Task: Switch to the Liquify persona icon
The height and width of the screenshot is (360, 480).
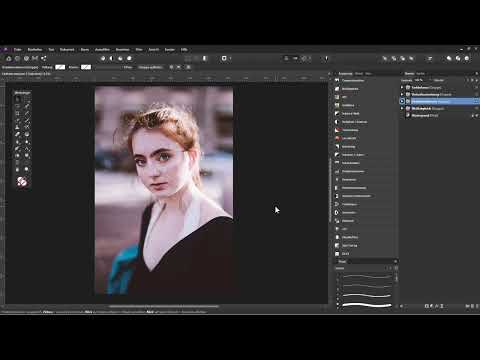Action: [x=17, y=58]
